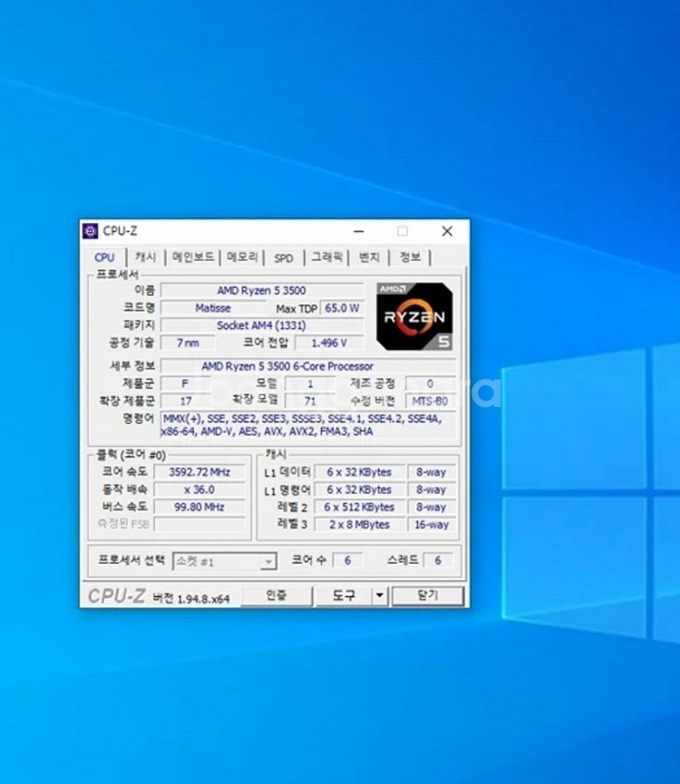The height and width of the screenshot is (784, 680).
Task: Click the 인증 button
Action: [277, 595]
